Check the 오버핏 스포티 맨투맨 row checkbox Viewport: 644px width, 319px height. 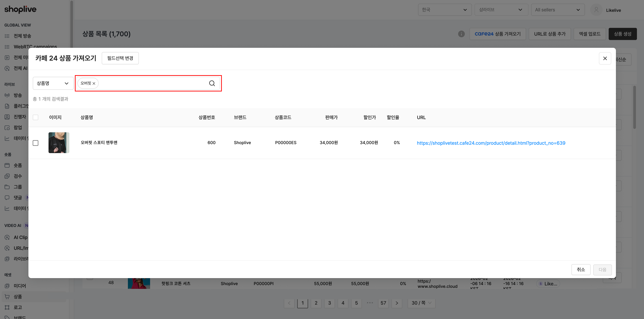[36, 143]
